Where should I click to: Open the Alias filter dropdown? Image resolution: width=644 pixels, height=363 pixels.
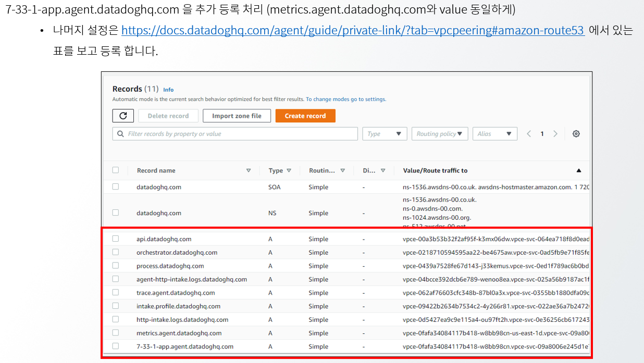pyautogui.click(x=495, y=134)
